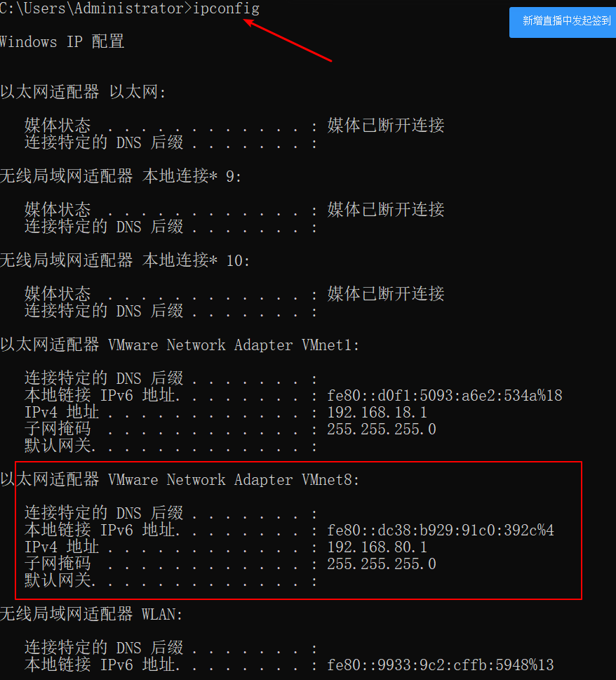Click IPv4 address 192.168.18.1
The width and height of the screenshot is (616, 680).
click(x=377, y=412)
